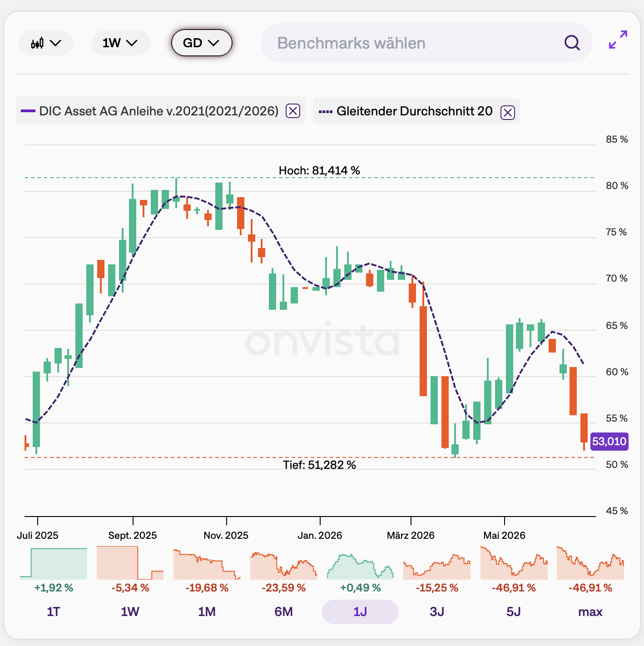Select the 3J time range
The image size is (644, 646).
(437, 612)
